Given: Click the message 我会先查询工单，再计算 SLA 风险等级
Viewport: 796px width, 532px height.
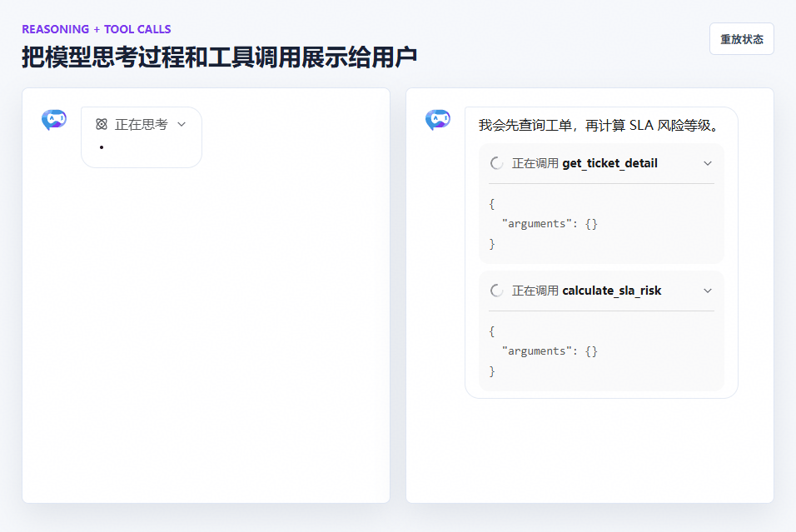Looking at the screenshot, I should (x=599, y=125).
